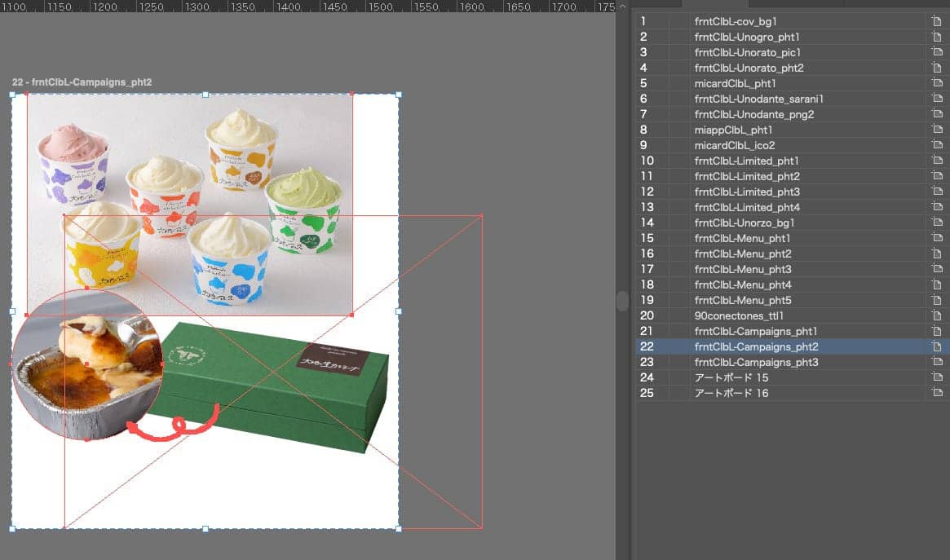The height and width of the screenshot is (560, 950).
Task: Click the artboard icon for frntClbL-cov_bg1
Action: [937, 21]
